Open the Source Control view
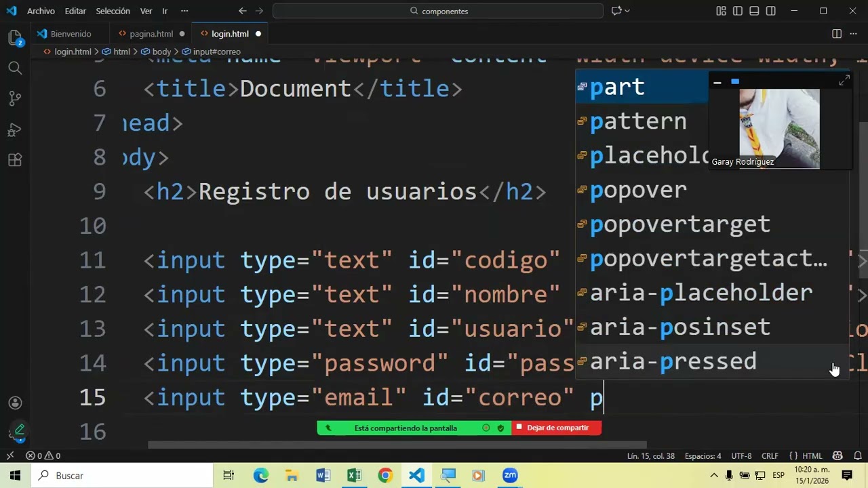The height and width of the screenshot is (488, 868). coord(15,99)
